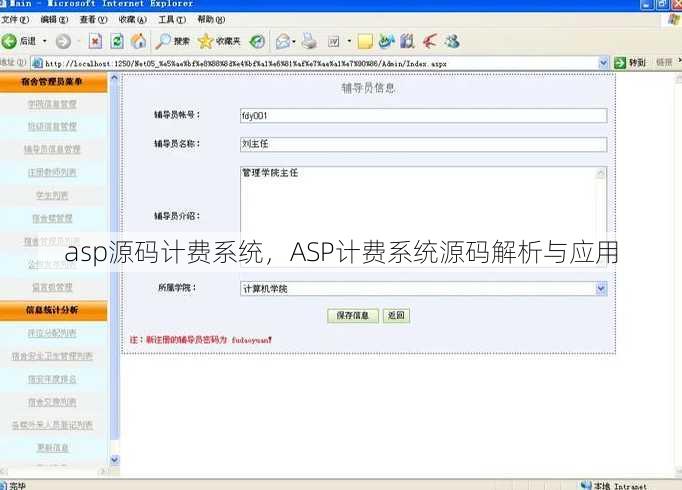Click the books Research toolbar icon

click(408, 41)
